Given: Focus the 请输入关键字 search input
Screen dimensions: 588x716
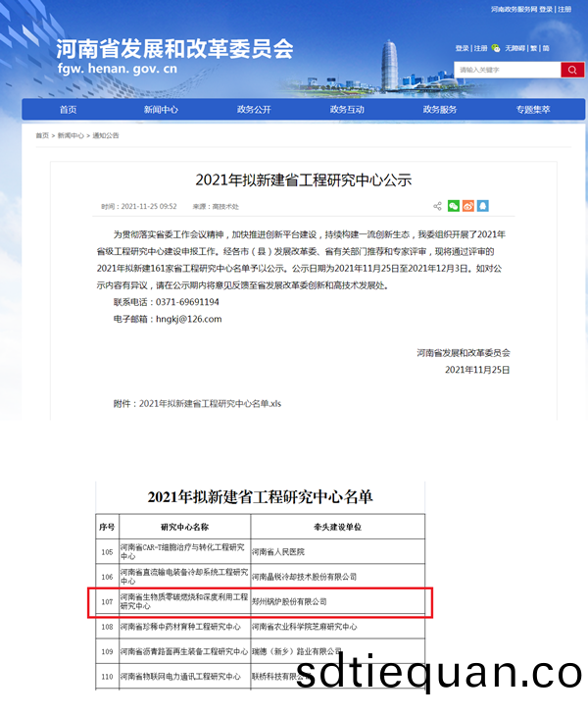Looking at the screenshot, I should [508, 70].
